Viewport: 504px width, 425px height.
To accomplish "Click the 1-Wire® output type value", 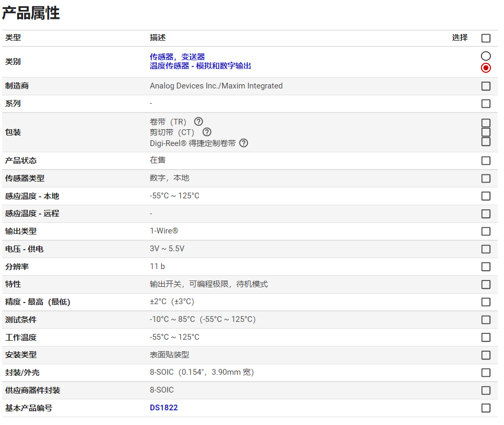I will point(164,231).
